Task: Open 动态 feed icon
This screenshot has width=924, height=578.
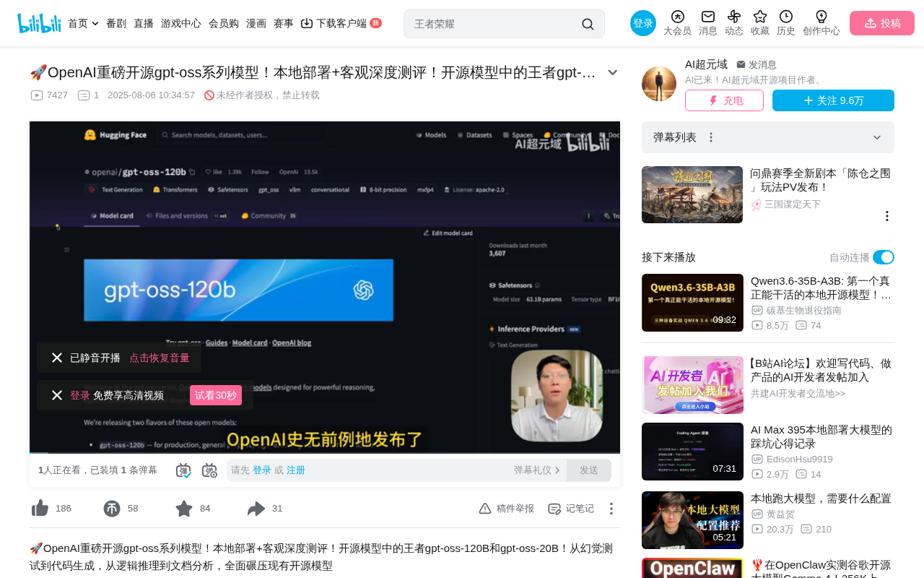Action: [x=734, y=23]
